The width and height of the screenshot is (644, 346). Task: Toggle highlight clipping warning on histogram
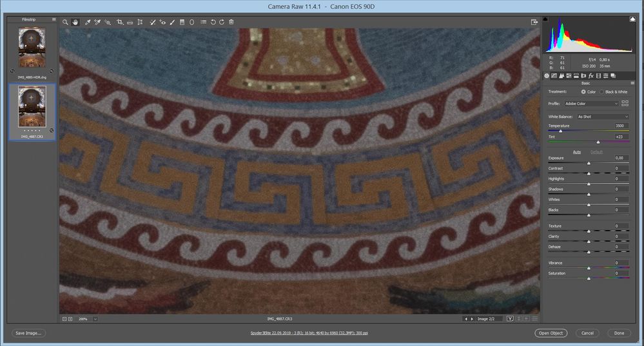point(632,19)
